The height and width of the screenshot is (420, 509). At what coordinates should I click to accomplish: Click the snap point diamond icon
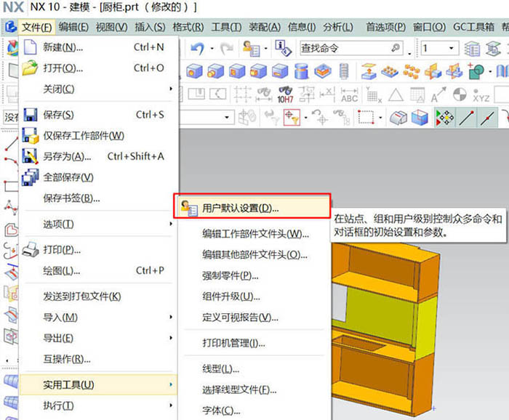coord(444,118)
